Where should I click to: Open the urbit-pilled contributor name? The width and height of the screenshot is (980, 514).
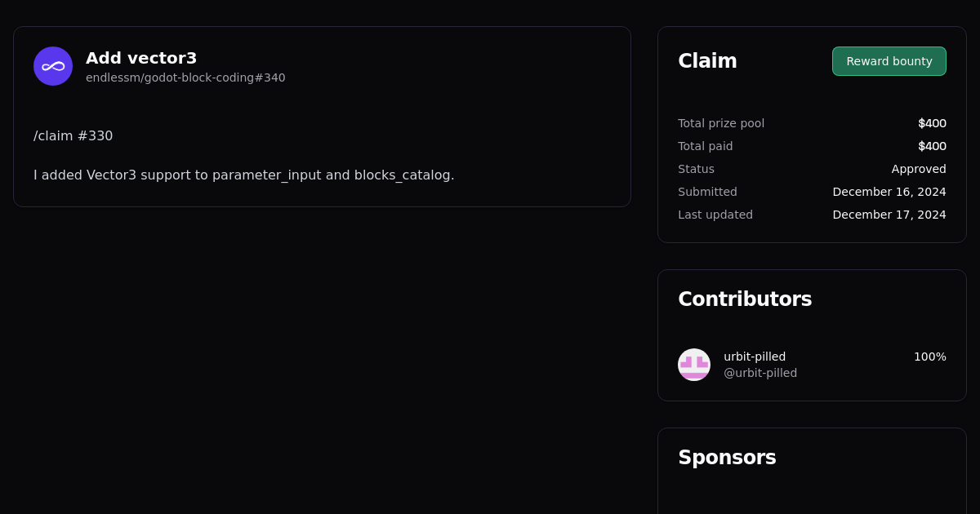755,357
